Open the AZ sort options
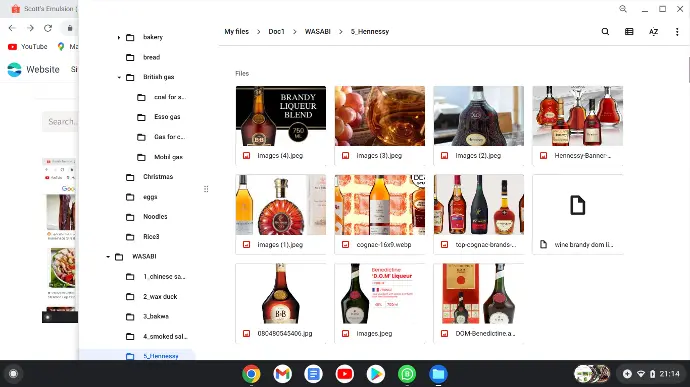The image size is (690, 387). click(x=653, y=32)
